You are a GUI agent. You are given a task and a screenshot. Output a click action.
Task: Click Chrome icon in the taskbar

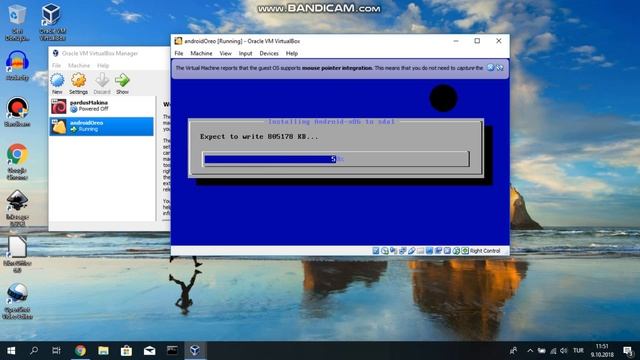coord(80,351)
